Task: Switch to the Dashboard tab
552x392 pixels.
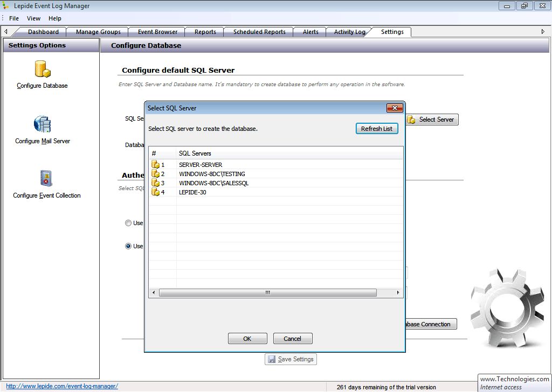Action: 43,32
